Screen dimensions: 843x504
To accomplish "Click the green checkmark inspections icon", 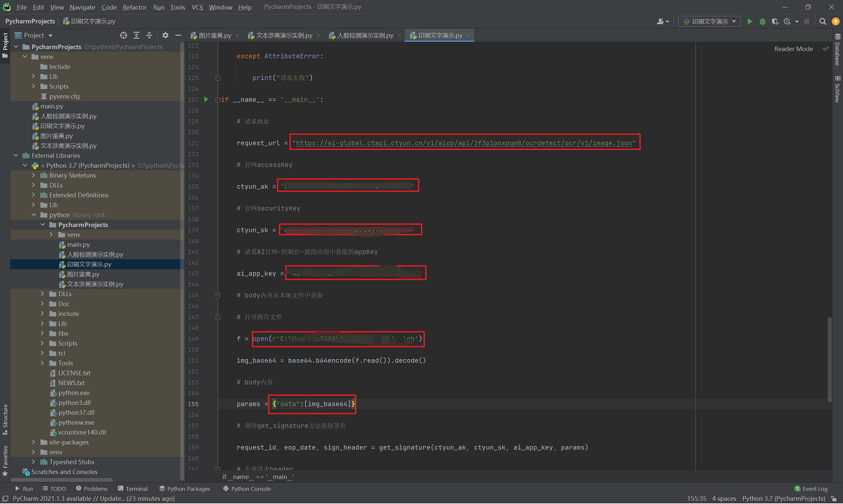I will 826,49.
